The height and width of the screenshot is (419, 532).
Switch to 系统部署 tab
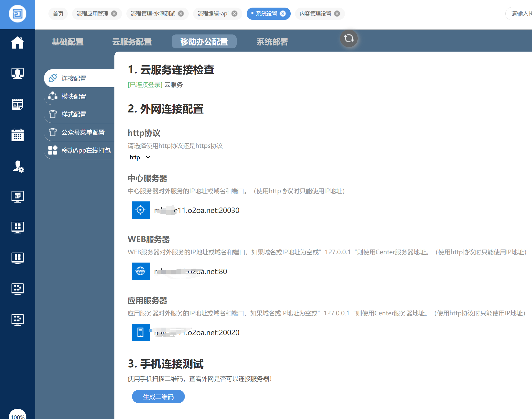[272, 42]
